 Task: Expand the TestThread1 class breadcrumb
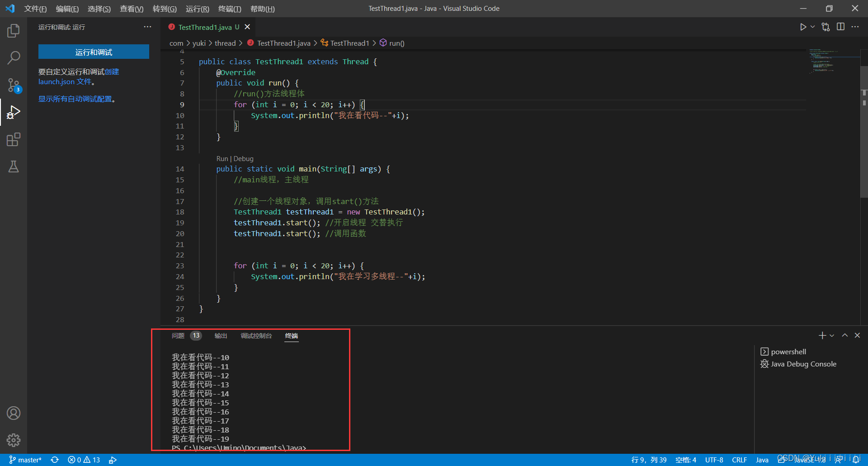click(x=345, y=43)
